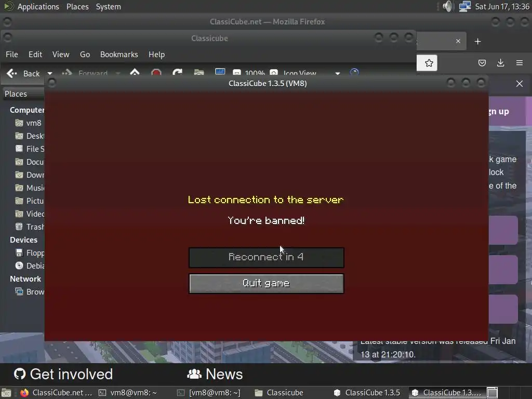
Task: Select Videos folder in Places sidebar
Action: click(x=30, y=214)
